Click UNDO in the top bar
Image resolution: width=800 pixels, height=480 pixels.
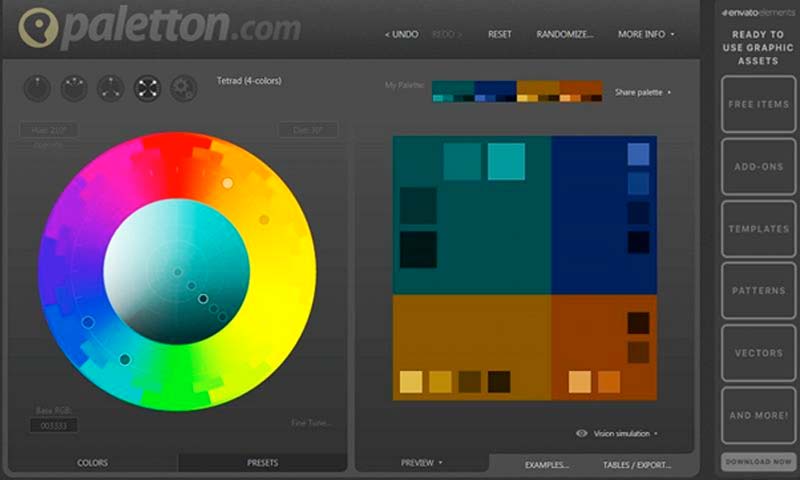click(x=402, y=34)
